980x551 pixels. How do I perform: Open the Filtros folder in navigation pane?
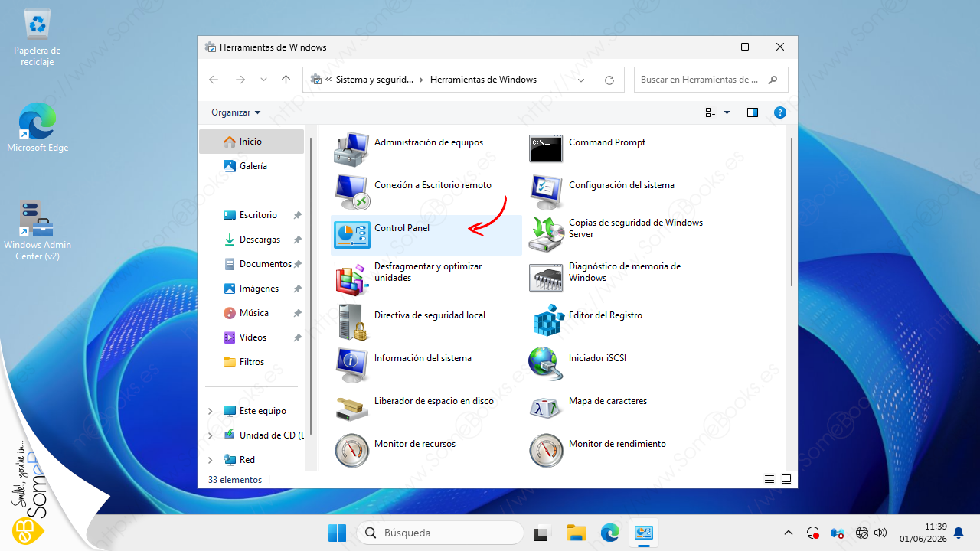point(251,362)
